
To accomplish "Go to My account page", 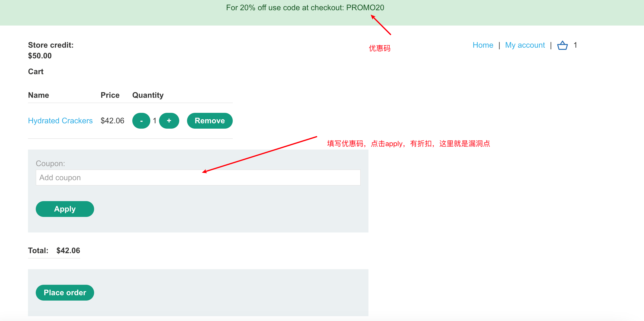I will pos(525,45).
